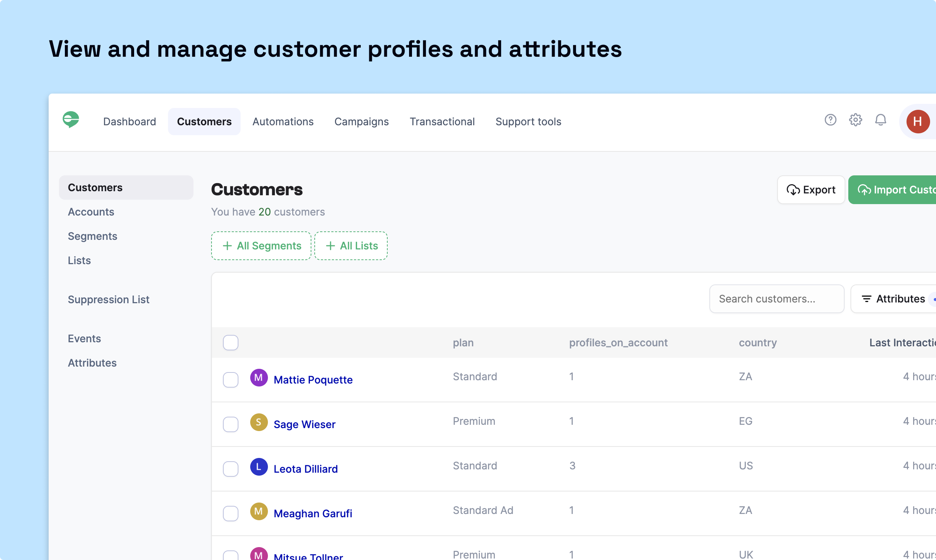Open the notifications bell icon

pos(880,120)
